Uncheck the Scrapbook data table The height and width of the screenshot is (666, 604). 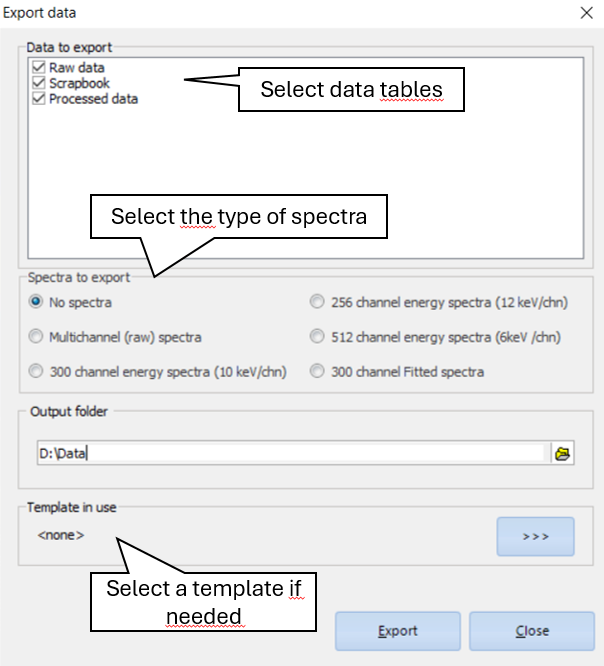(x=39, y=84)
